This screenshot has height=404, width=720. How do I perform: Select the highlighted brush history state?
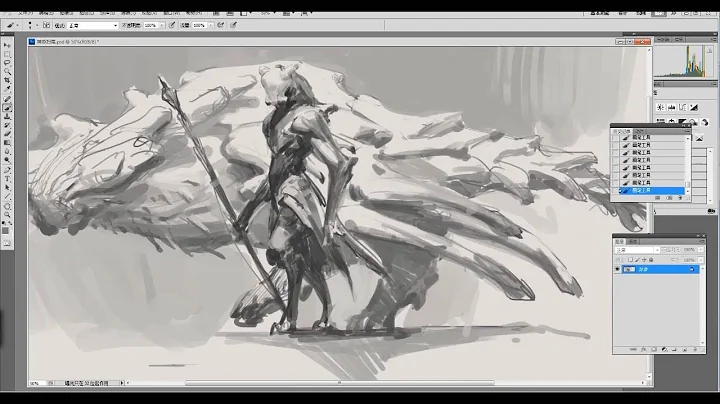click(652, 191)
